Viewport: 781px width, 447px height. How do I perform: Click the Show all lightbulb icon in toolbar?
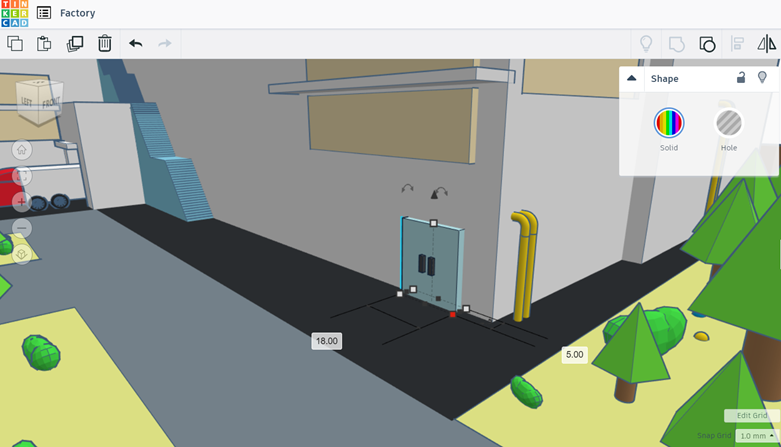click(x=646, y=44)
